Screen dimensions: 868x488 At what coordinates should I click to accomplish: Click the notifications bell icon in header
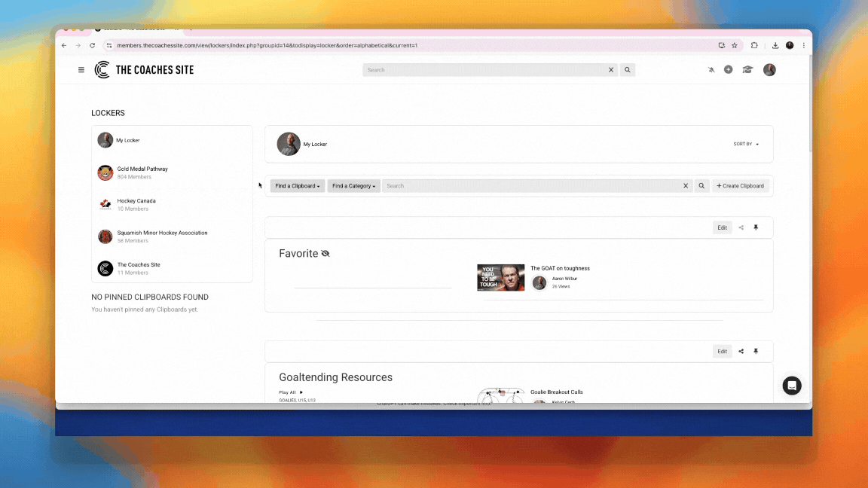click(711, 70)
